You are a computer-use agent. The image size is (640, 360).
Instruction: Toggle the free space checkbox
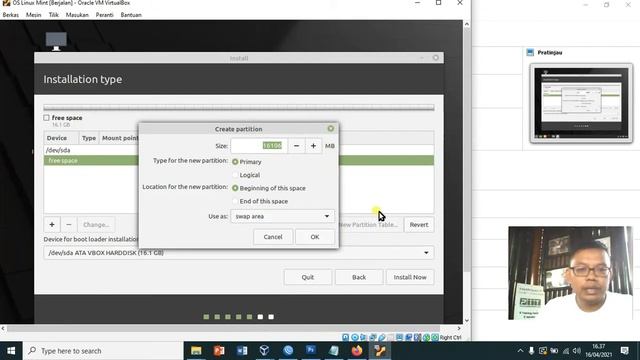[47, 118]
